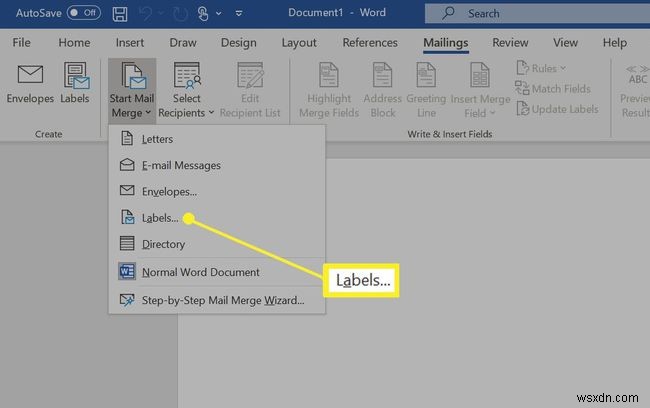Toggle the AutoSave switch
Screen dimensions: 650x408
pyautogui.click(x=84, y=13)
